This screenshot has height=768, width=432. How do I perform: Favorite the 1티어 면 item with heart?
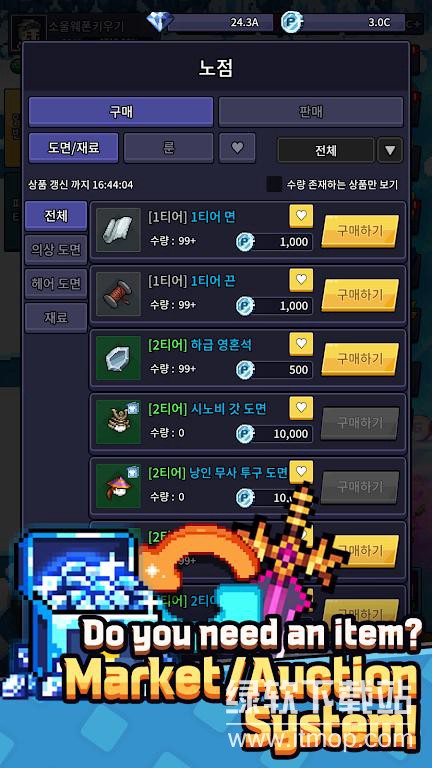301,216
